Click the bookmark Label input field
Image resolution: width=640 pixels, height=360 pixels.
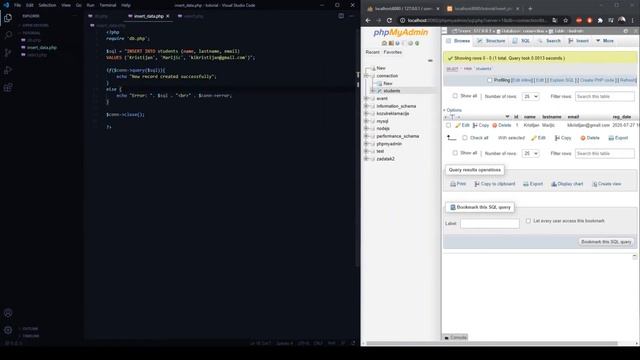pyautogui.click(x=490, y=224)
